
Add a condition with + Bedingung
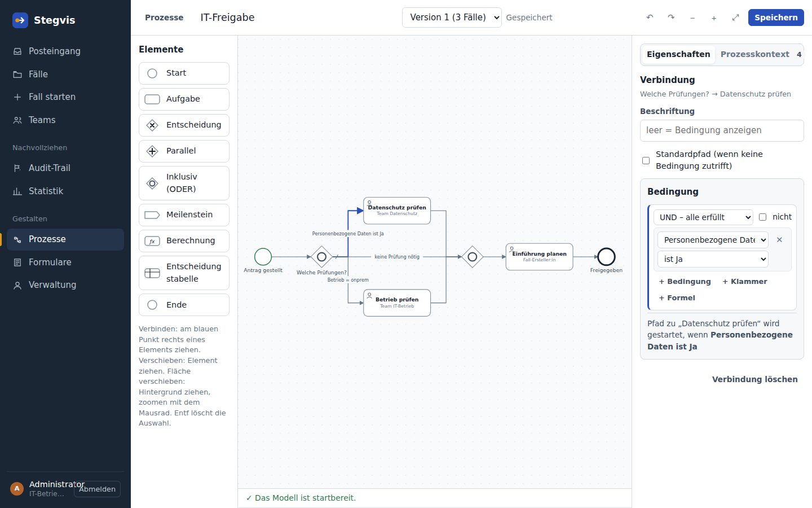(685, 282)
